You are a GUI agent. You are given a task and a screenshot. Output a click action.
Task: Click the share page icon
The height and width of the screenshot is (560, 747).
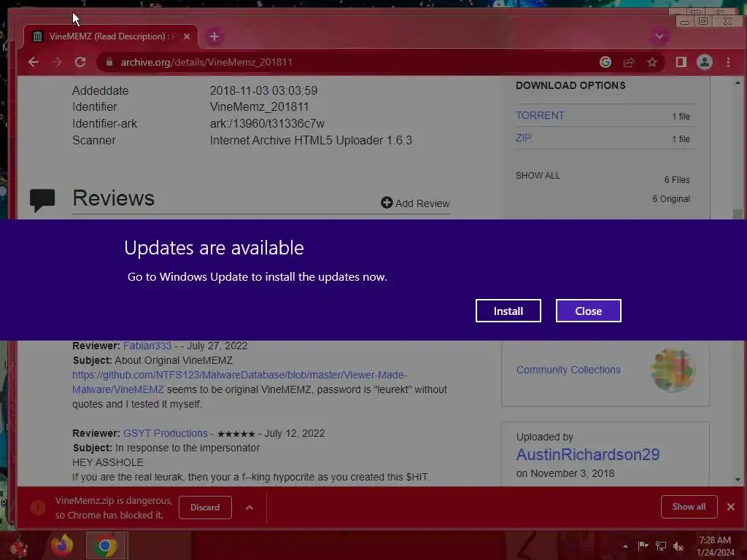[629, 63]
